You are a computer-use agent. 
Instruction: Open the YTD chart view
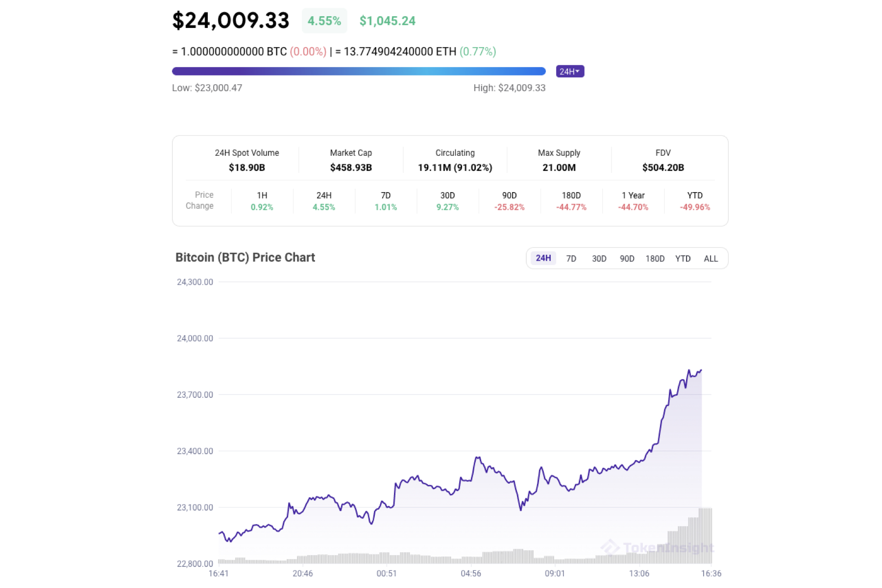(x=683, y=258)
